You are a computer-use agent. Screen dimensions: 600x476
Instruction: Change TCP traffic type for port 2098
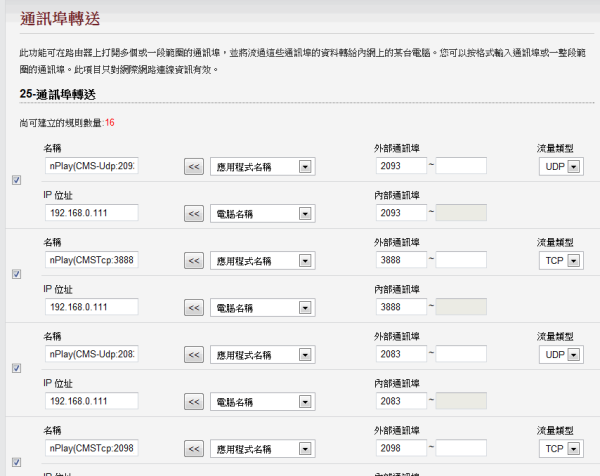pyautogui.click(x=561, y=449)
